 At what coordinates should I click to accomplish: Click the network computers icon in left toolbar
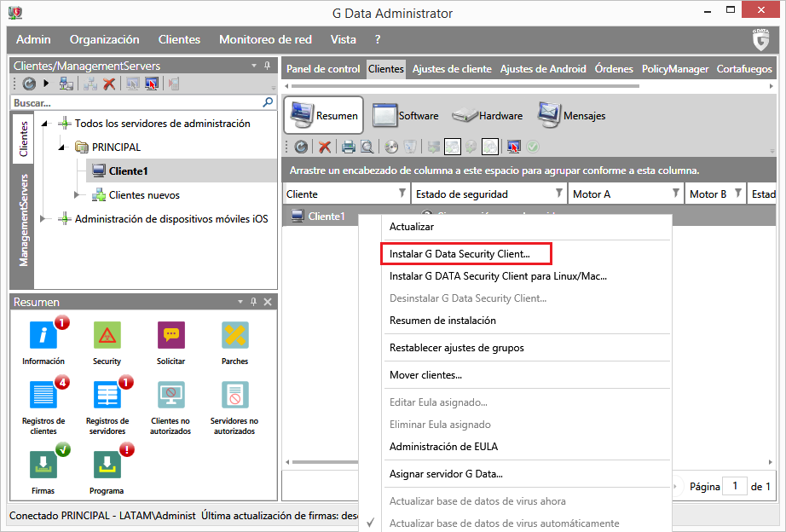pos(66,84)
